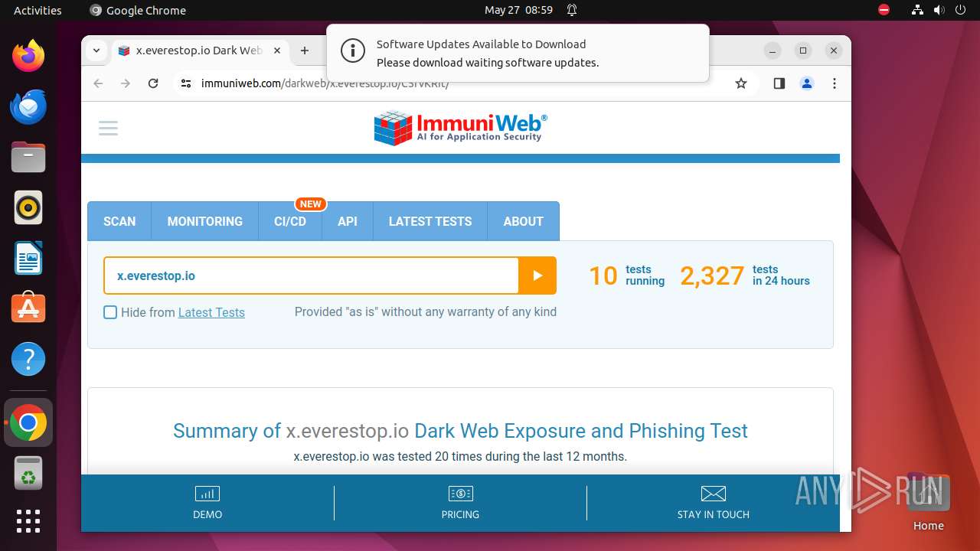Open Chrome side panel
Image resolution: width=980 pixels, height=551 pixels.
click(779, 83)
